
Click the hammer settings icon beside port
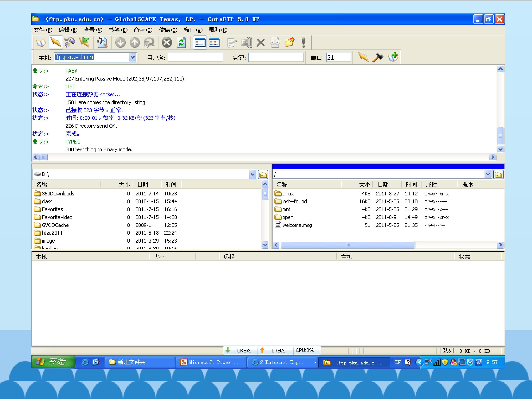pyautogui.click(x=378, y=57)
